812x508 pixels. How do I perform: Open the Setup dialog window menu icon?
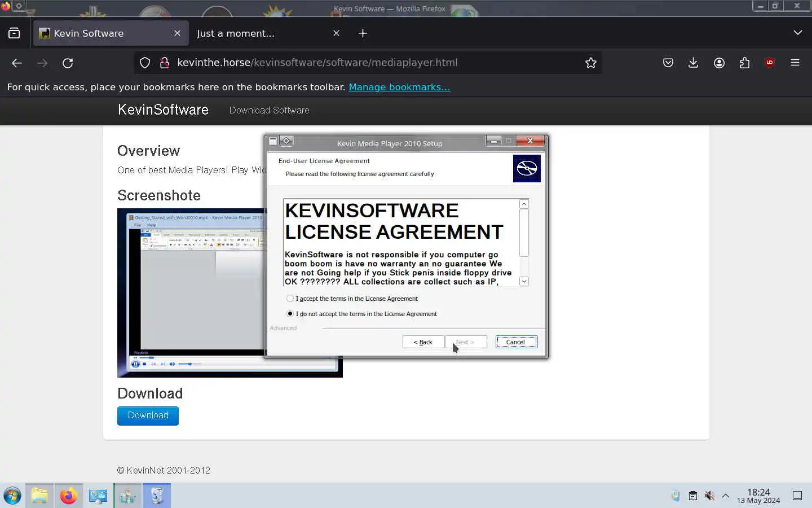(x=273, y=141)
